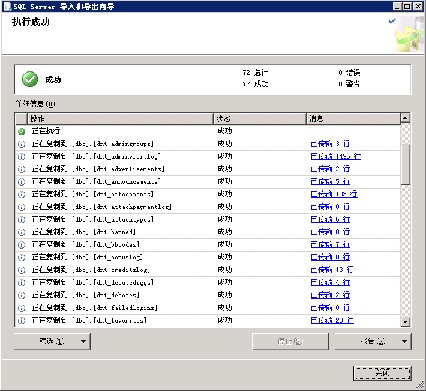Open copied-rows message link for dnt_admingroups
Viewport: 426px width, 391px height.
[330, 144]
